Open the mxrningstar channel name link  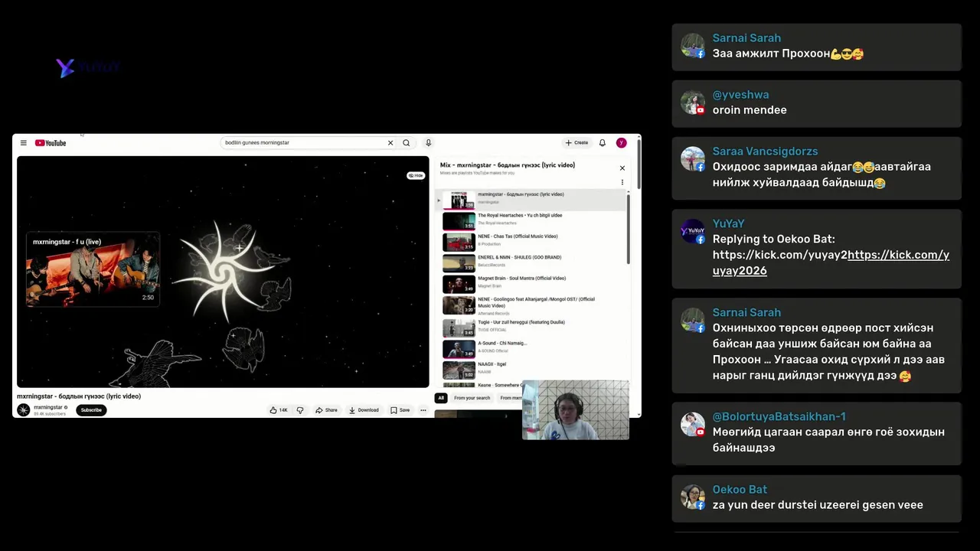click(x=48, y=408)
